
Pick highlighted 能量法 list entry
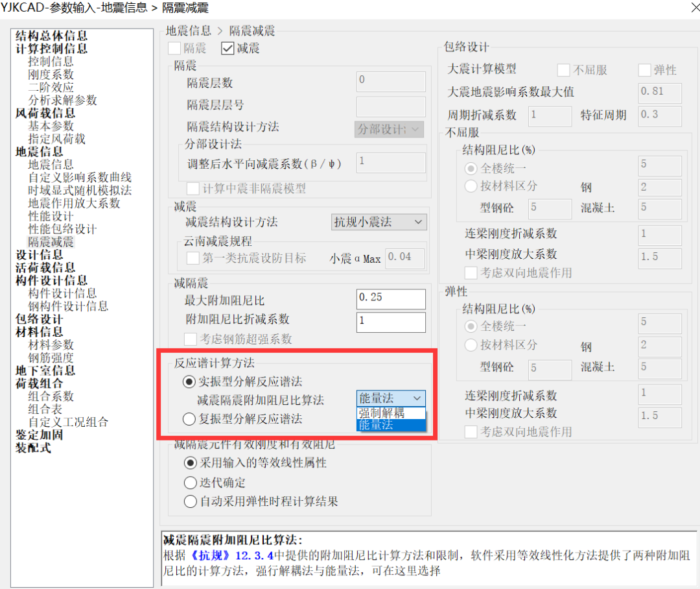click(x=391, y=425)
